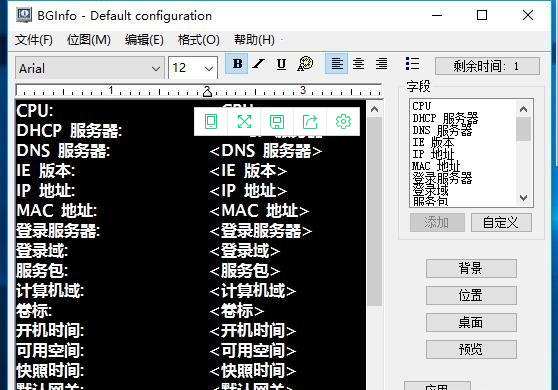This screenshot has width=558, height=390.
Task: Click the <登录域> placeholder in editor
Action: pos(244,251)
